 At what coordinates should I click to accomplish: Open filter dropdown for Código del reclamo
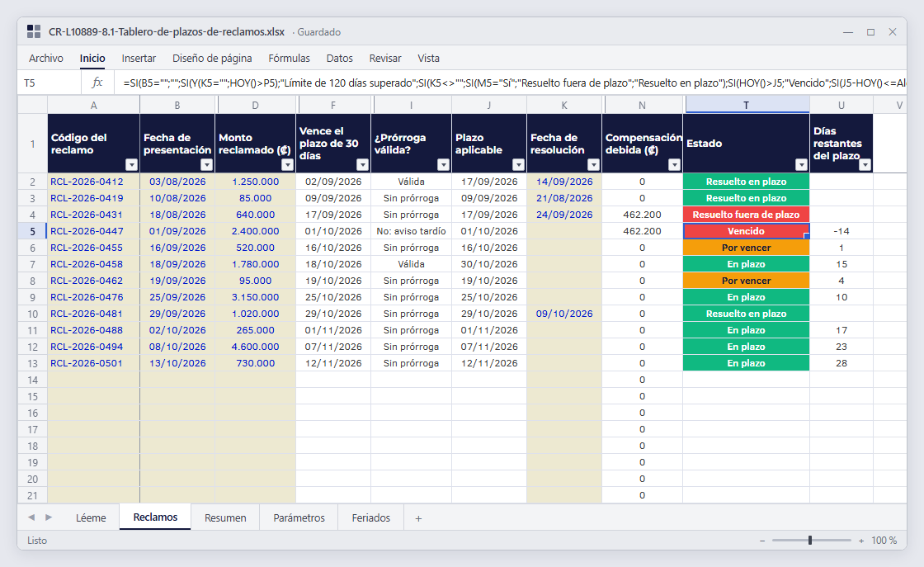[x=131, y=165]
